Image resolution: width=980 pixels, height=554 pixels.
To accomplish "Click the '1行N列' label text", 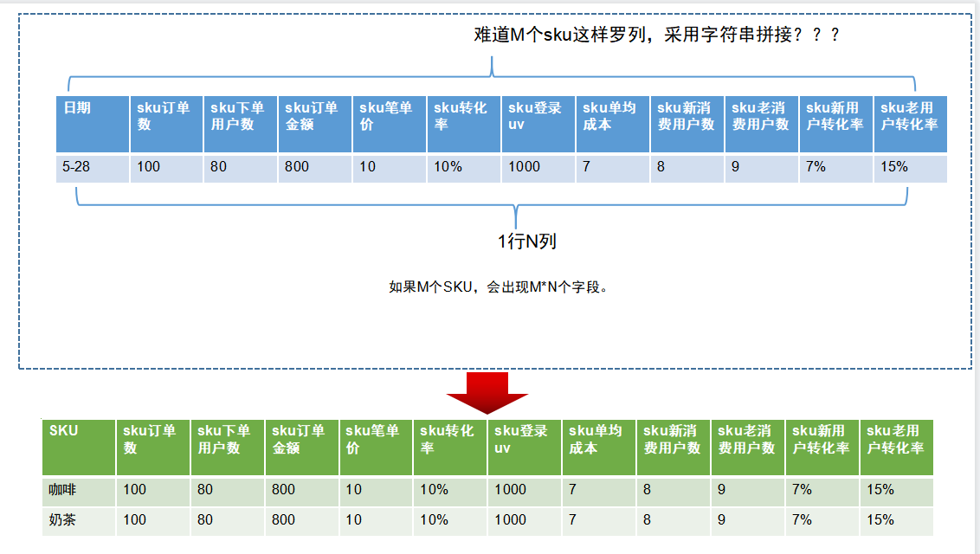I will point(527,242).
